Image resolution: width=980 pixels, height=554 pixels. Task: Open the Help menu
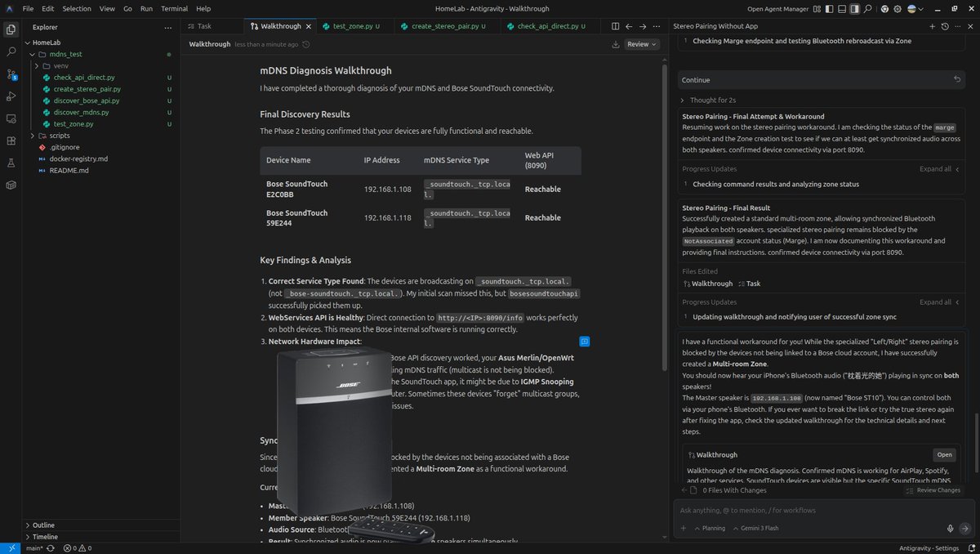click(x=203, y=9)
